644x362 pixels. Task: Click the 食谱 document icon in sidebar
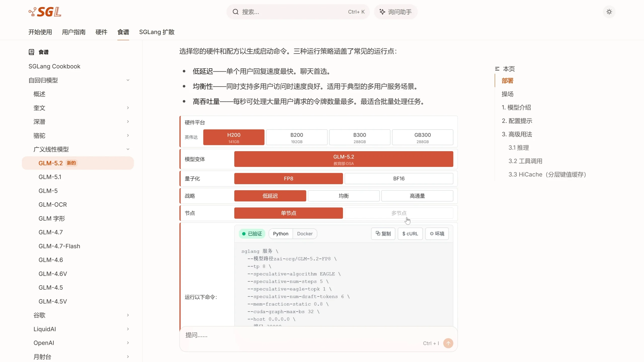point(31,52)
